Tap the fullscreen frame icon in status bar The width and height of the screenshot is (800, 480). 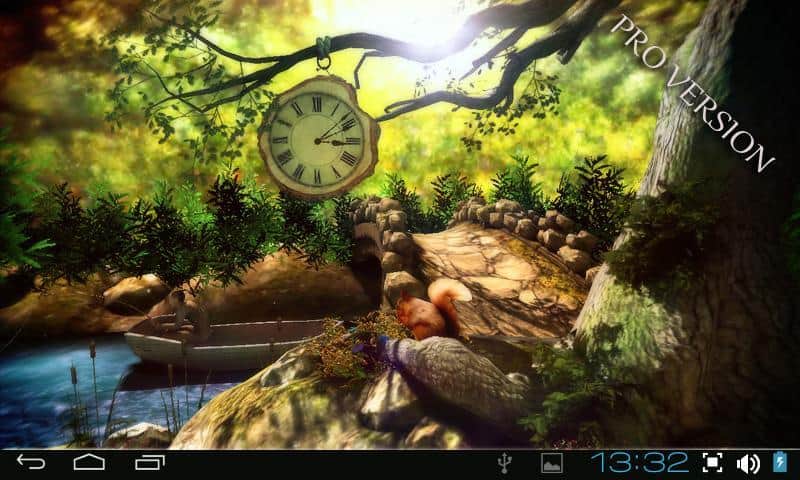(x=712, y=463)
